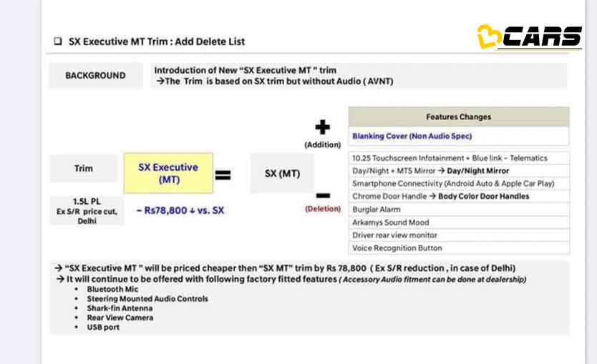This screenshot has height=364, width=597.
Task: Click '1.5L PL Ex S/R price cut, Delhi' box
Action: (x=87, y=211)
